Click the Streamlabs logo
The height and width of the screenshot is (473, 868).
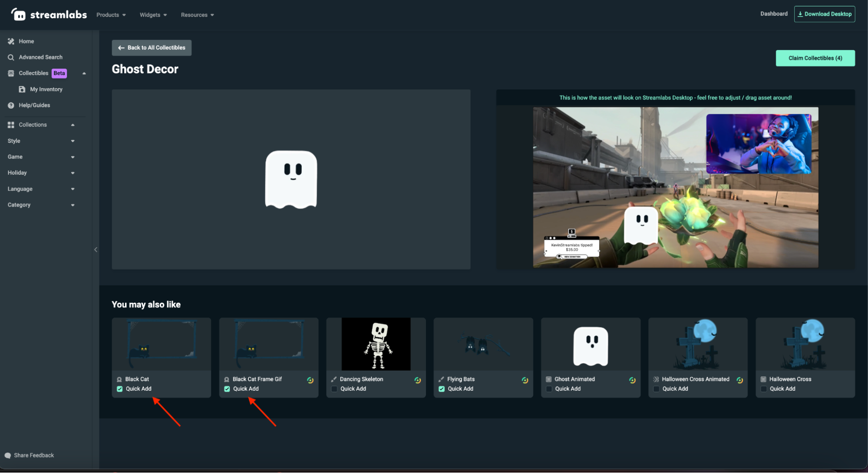(48, 14)
